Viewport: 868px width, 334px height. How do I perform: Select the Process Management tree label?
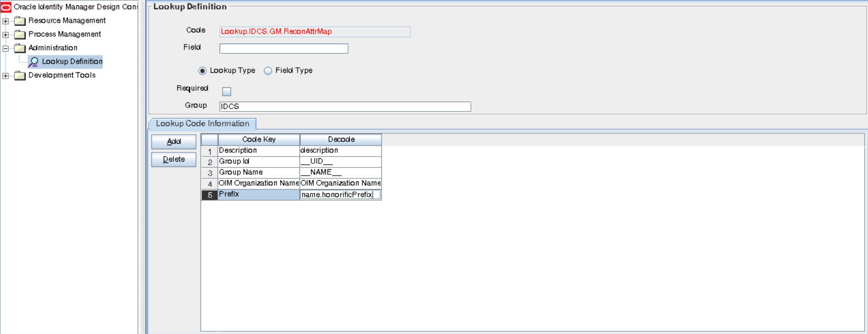click(x=65, y=34)
